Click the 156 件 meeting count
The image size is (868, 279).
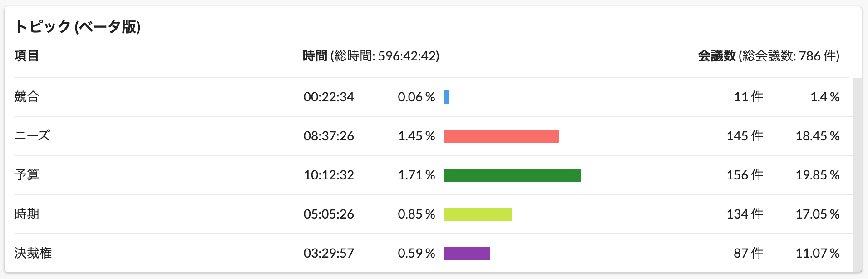pyautogui.click(x=745, y=175)
